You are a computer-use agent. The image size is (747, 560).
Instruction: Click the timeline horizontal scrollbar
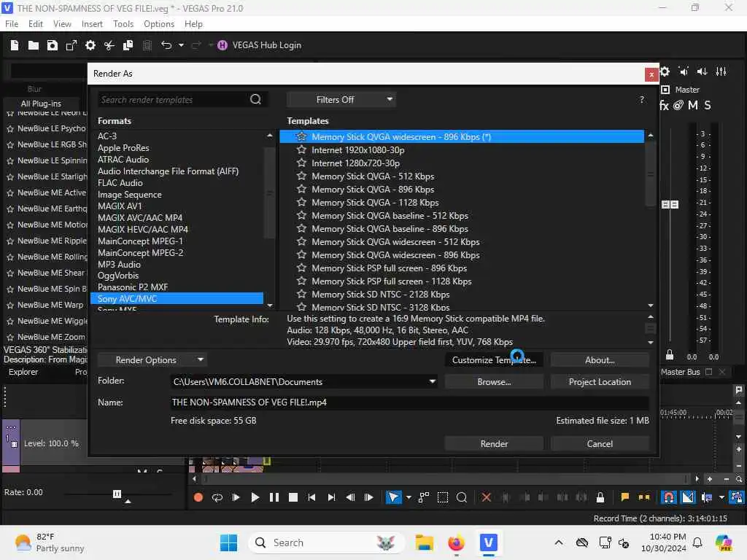pyautogui.click(x=444, y=479)
